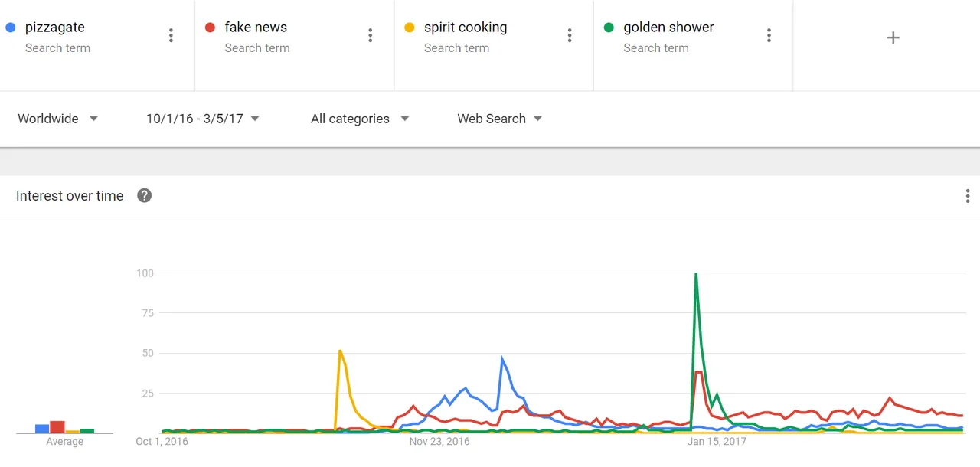The height and width of the screenshot is (467, 980).
Task: Click the Average bar chart
Action: tap(64, 426)
